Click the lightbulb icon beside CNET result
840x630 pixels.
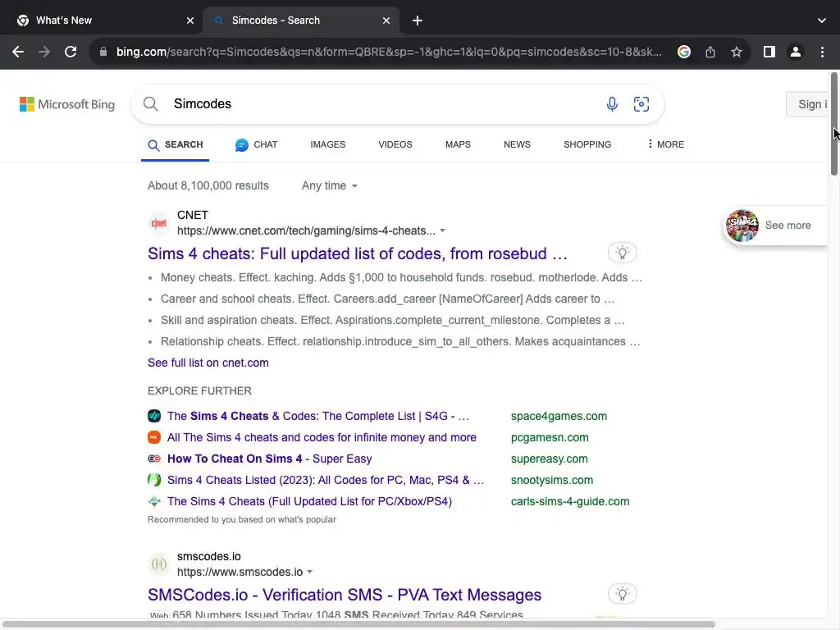[622, 253]
